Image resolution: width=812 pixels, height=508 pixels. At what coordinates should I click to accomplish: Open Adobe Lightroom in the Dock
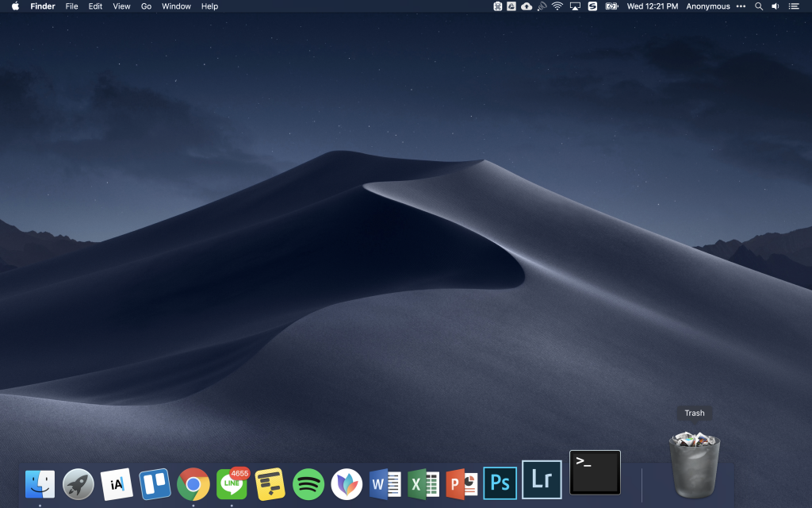(x=542, y=479)
